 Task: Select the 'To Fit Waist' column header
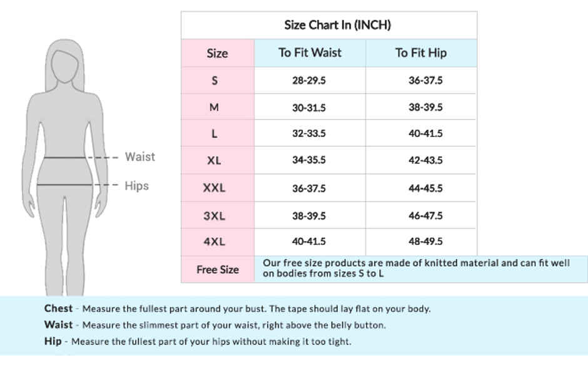click(x=310, y=53)
